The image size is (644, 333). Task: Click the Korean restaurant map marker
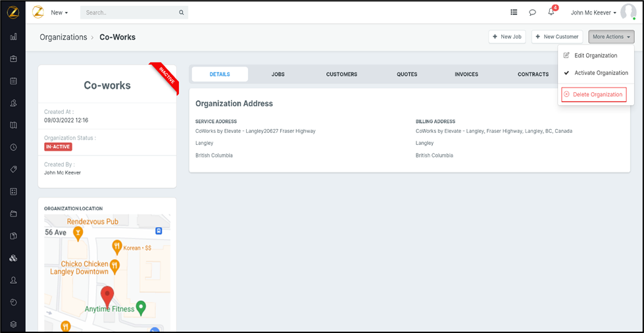pos(117,247)
